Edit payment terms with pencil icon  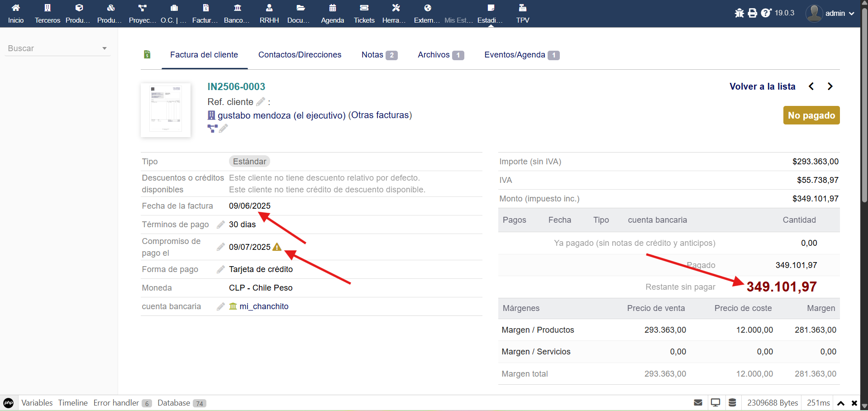pos(221,225)
